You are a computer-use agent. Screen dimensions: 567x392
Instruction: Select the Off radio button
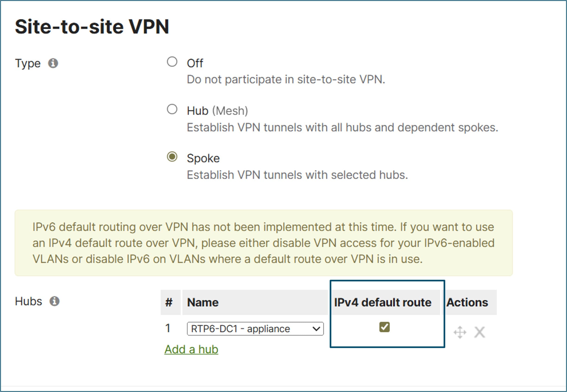click(172, 62)
